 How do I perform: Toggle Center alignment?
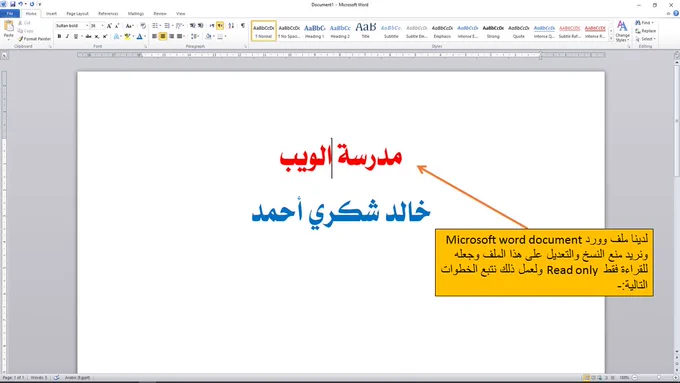(x=163, y=36)
